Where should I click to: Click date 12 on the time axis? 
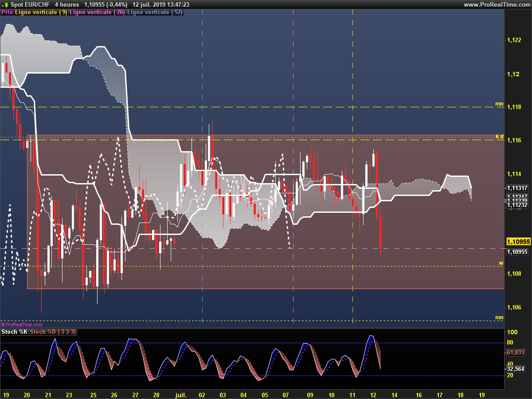coord(373,394)
